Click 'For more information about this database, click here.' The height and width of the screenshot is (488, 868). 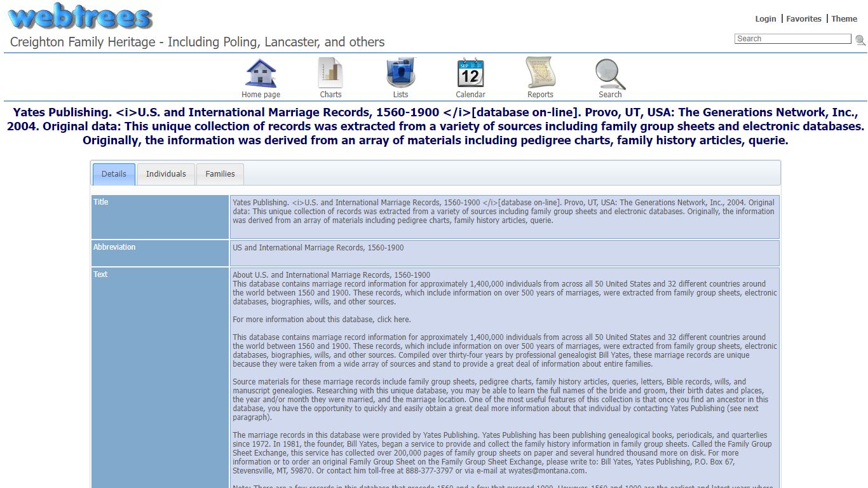point(322,320)
